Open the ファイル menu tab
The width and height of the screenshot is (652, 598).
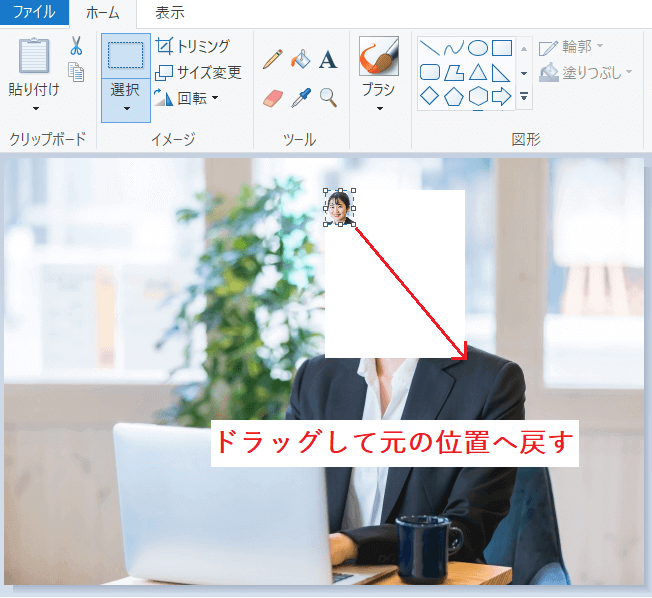(34, 12)
